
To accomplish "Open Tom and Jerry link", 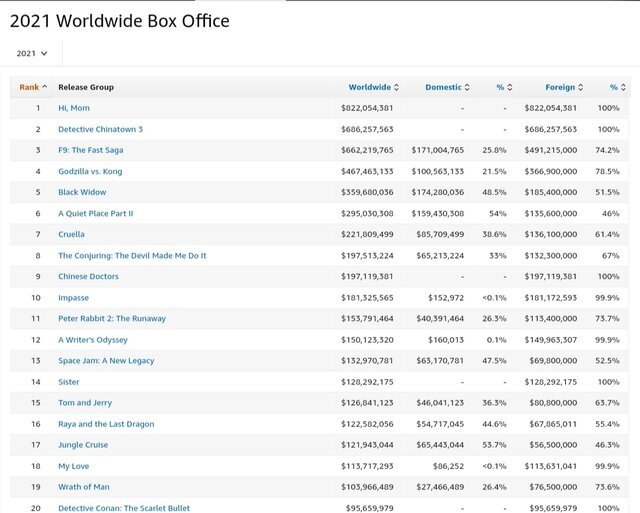I will click(x=85, y=403).
